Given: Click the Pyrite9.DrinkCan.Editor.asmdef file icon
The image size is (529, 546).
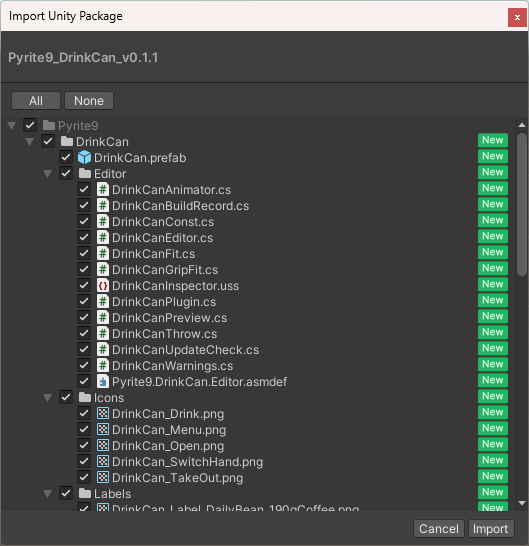Looking at the screenshot, I should tap(102, 382).
